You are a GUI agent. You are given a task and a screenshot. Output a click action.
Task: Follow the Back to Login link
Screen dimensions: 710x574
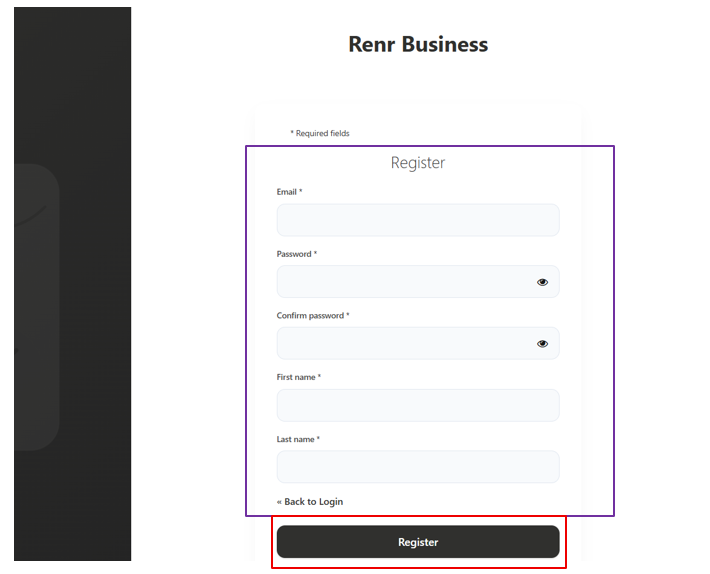coord(313,502)
